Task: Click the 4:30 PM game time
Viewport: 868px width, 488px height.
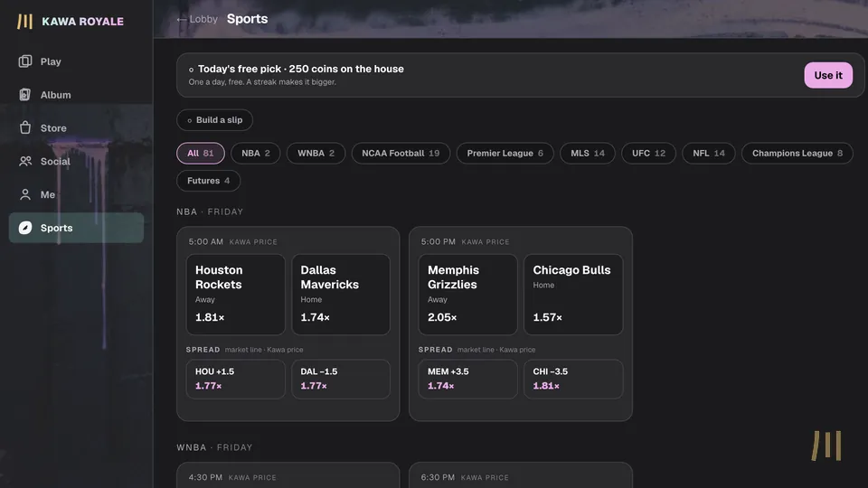Action: click(205, 477)
